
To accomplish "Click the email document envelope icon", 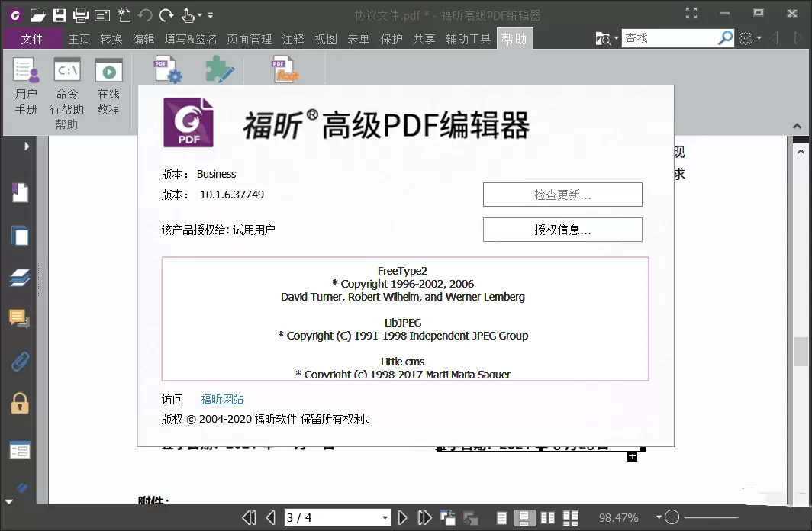I will pyautogui.click(x=102, y=15).
